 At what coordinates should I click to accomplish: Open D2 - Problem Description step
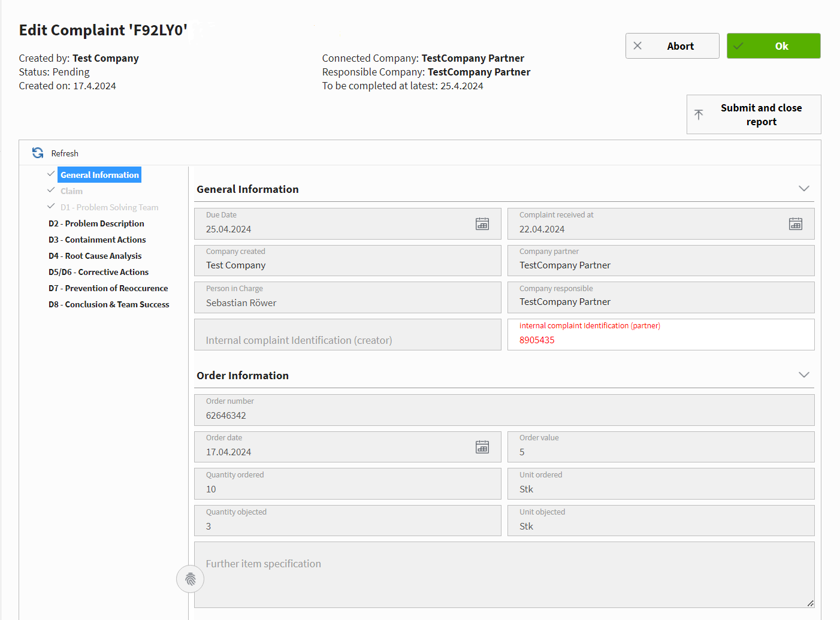pyautogui.click(x=96, y=223)
